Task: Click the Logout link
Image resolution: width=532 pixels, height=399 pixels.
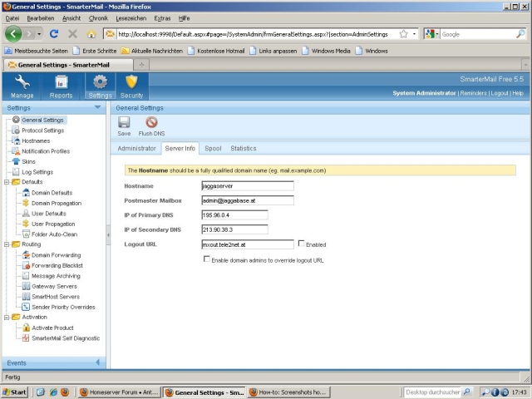Action: tap(500, 93)
